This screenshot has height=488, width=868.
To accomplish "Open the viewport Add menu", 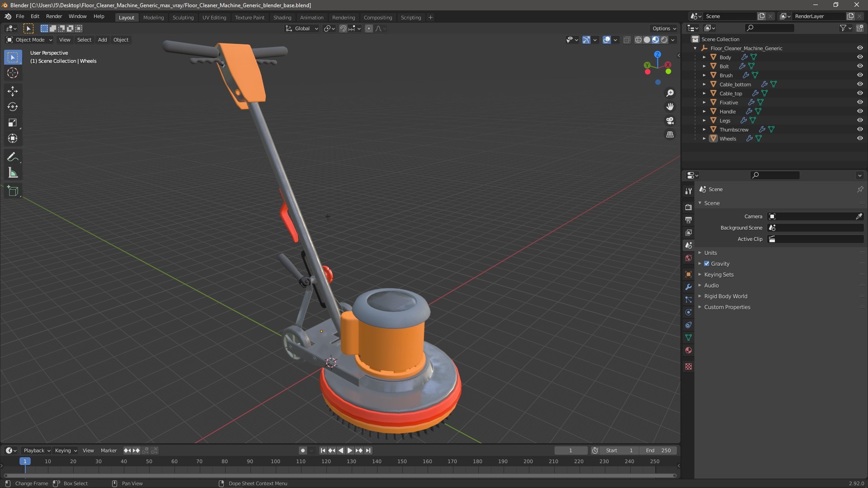I will pyautogui.click(x=103, y=40).
